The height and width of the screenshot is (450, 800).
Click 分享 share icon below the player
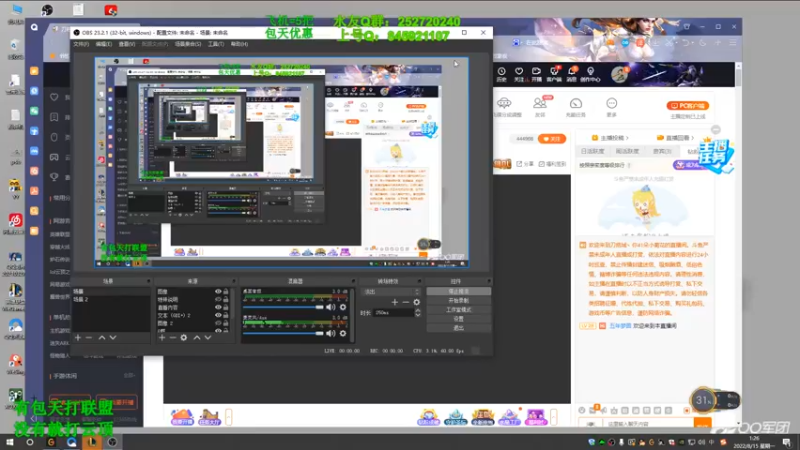tap(524, 164)
